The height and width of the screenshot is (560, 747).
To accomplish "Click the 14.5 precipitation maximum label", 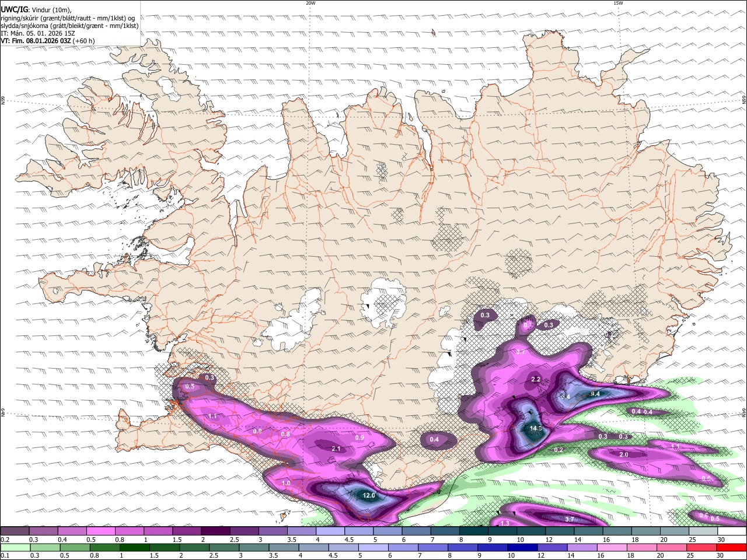I will (536, 428).
